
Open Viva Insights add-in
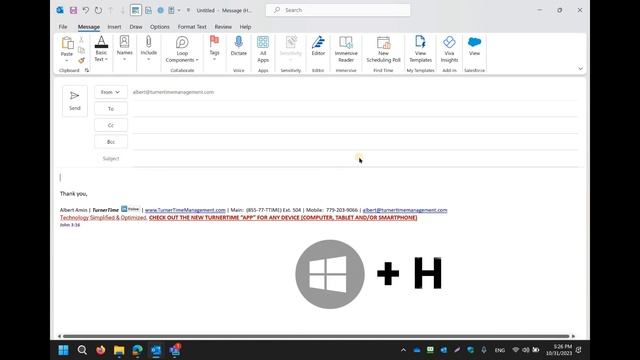tap(449, 49)
